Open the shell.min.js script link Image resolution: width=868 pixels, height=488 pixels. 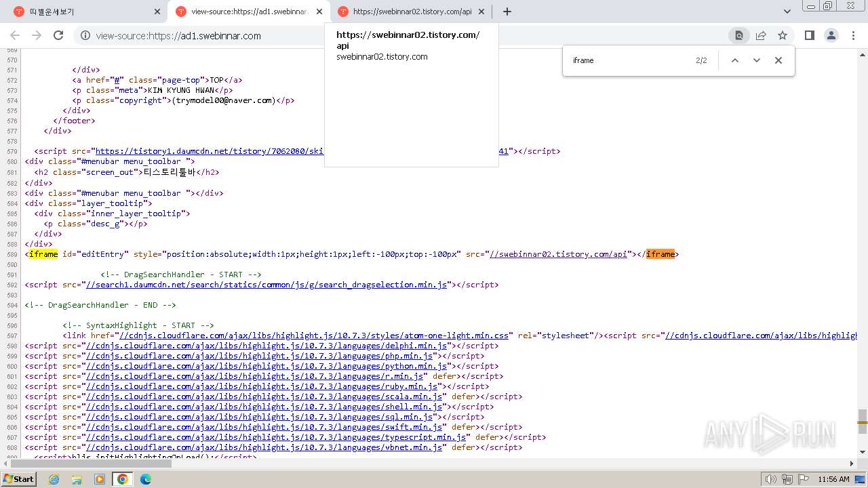coord(263,407)
